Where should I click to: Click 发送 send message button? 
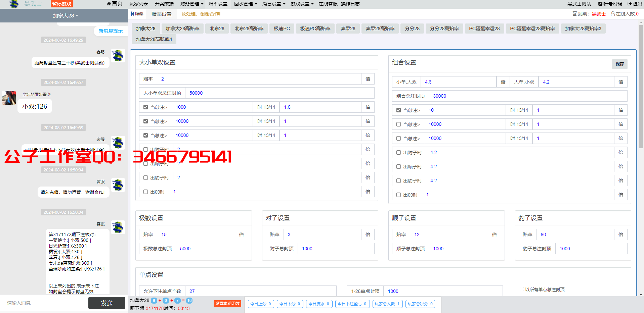click(x=107, y=303)
